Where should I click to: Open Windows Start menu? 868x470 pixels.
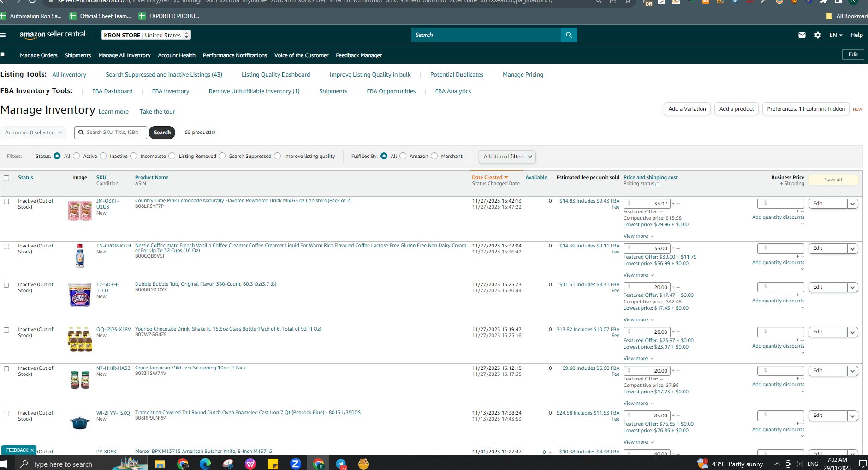click(4, 464)
